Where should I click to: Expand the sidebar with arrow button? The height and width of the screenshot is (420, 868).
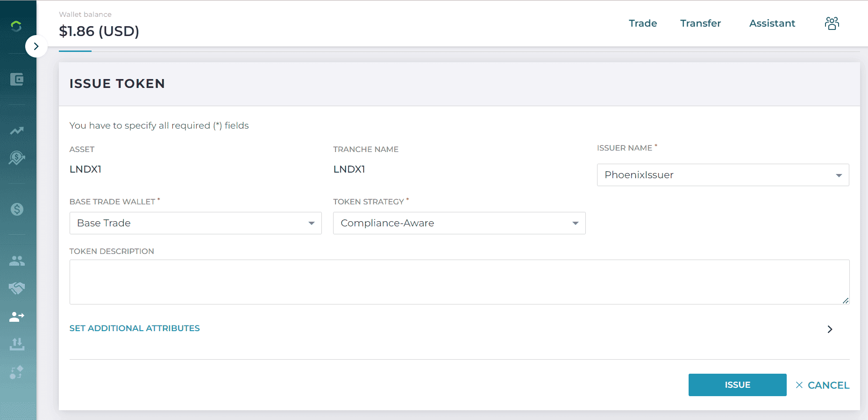(36, 46)
